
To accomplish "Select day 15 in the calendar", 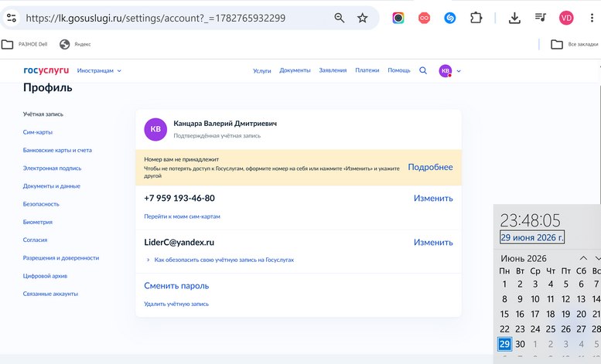I will (x=504, y=315).
